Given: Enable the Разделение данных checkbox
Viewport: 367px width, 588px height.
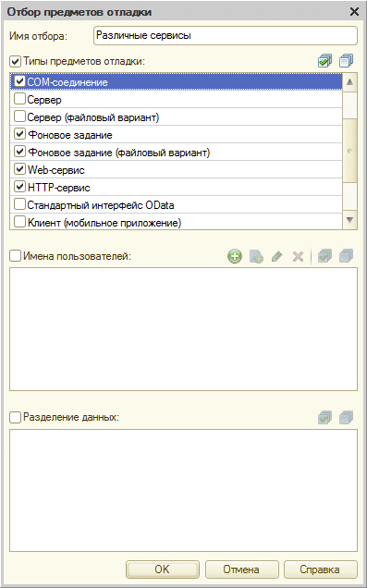Looking at the screenshot, I should click(16, 417).
